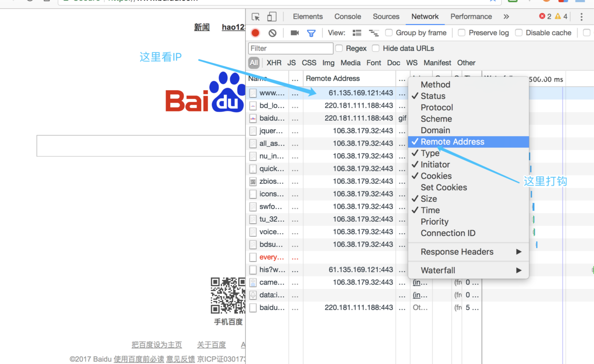Uncheck the Time column option

click(x=468, y=210)
